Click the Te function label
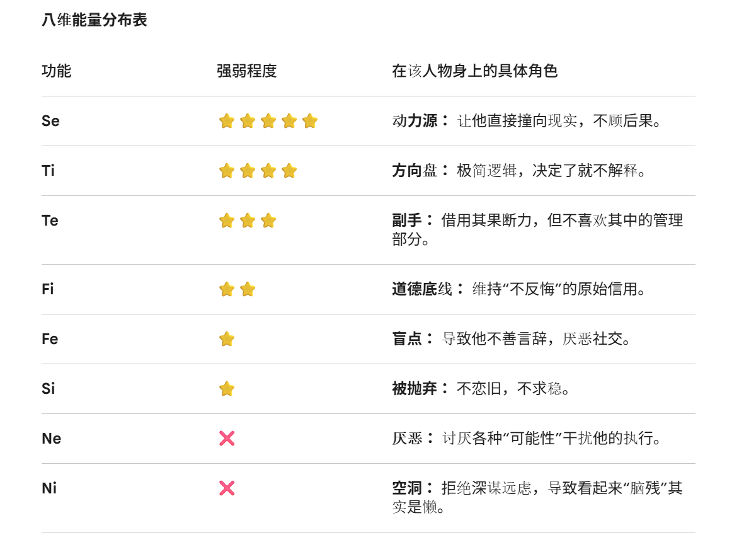Screen dimensions: 756x535 click(x=50, y=221)
